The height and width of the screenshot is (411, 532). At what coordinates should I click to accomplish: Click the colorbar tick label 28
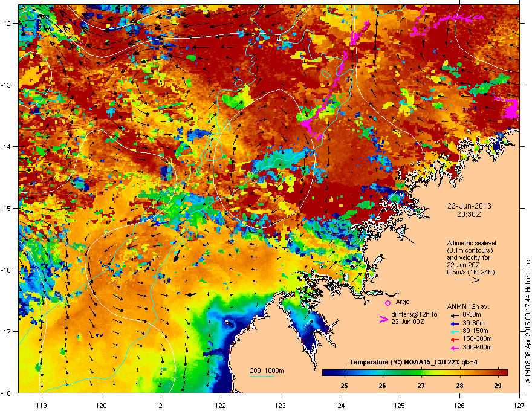pos(459,386)
